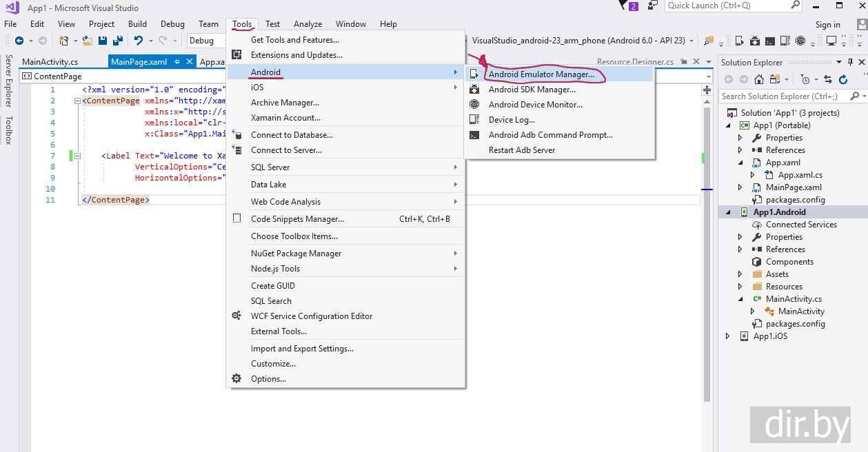Select MainActivity.cs in Solution Explorer

(794, 299)
